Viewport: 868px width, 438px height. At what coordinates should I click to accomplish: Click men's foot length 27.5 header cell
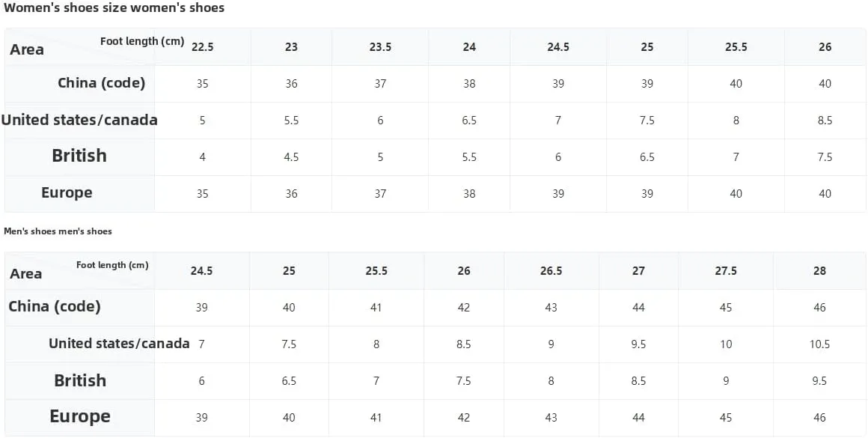(726, 271)
